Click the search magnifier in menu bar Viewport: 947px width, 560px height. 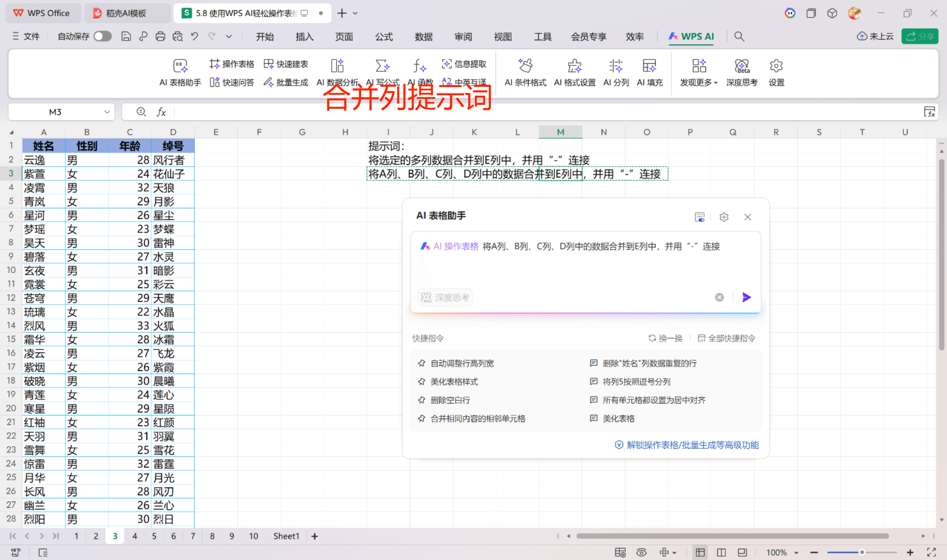click(739, 36)
